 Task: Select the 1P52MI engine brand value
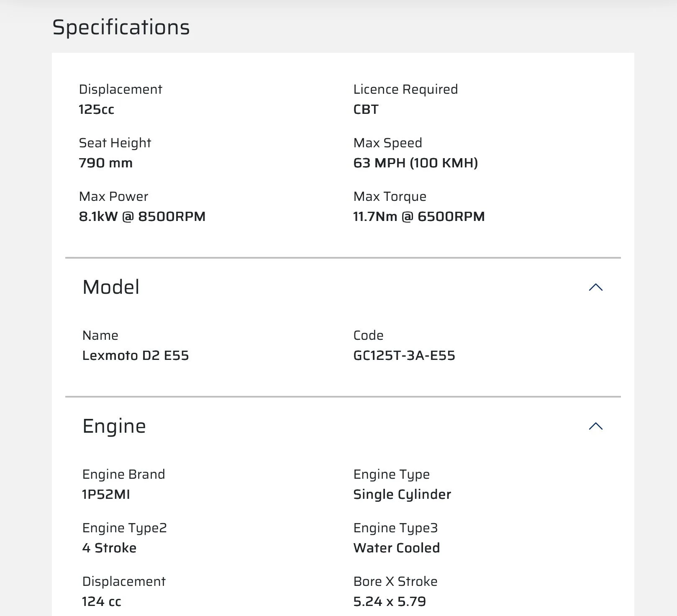[106, 495]
